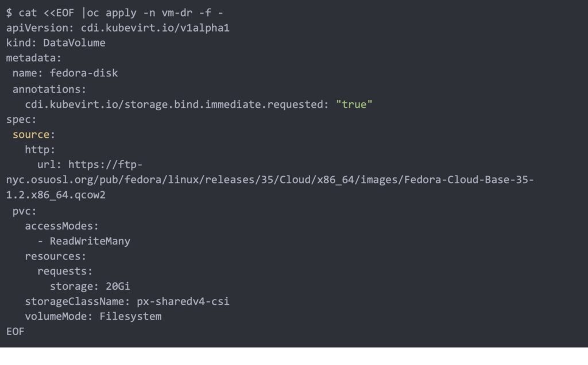The image size is (588, 365).
Task: Click the yellow 'source' keyword
Action: [x=31, y=135]
